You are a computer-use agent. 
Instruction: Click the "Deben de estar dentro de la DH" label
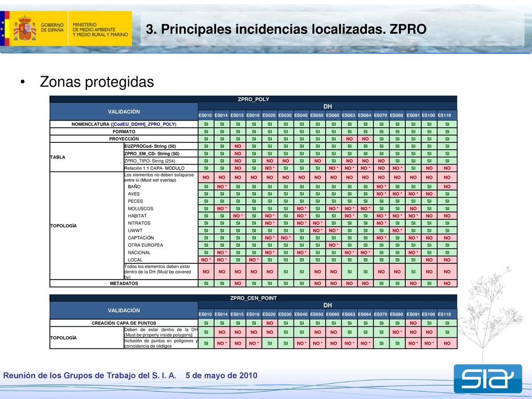(161, 332)
